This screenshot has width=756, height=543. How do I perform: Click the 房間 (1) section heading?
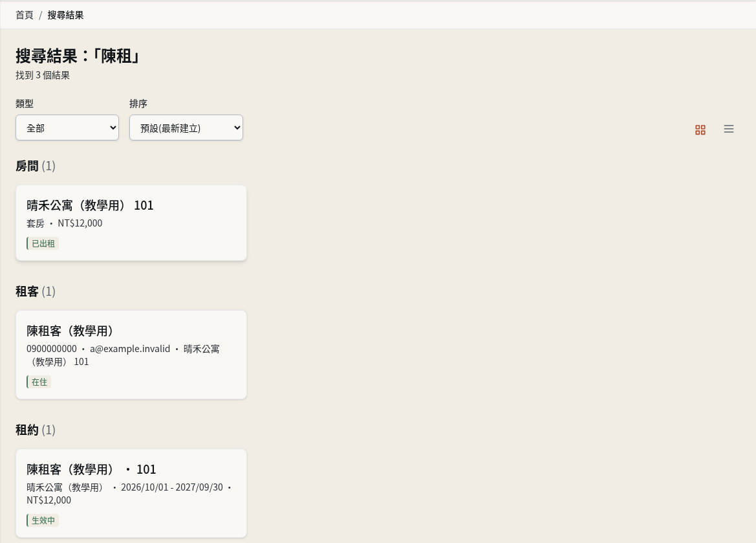[x=35, y=166]
